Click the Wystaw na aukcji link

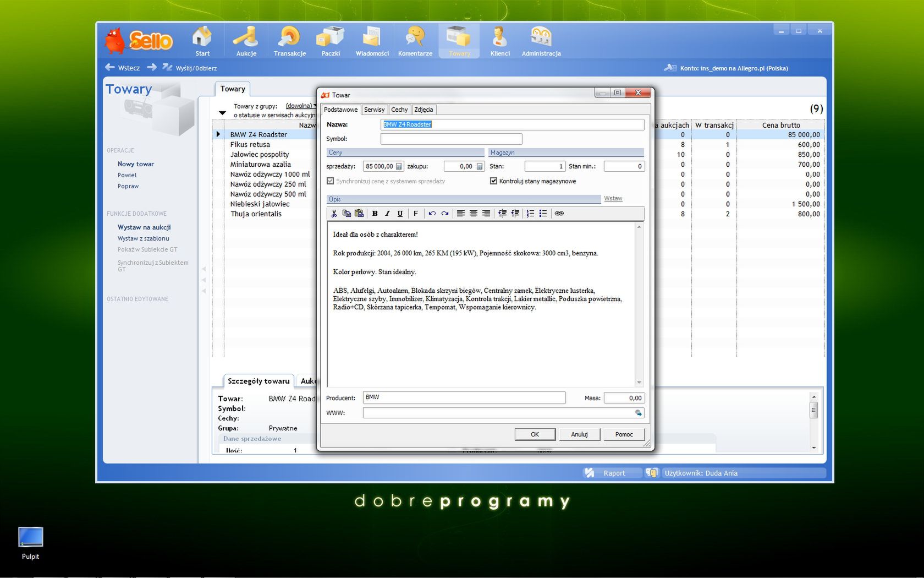coord(144,227)
